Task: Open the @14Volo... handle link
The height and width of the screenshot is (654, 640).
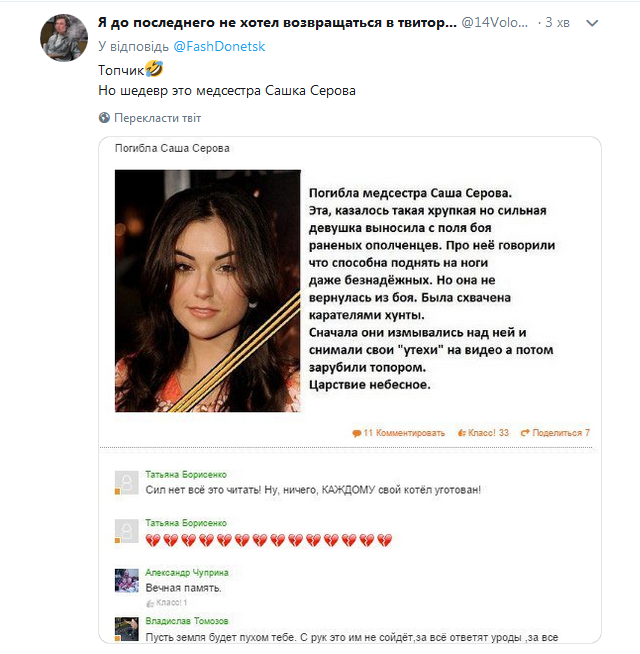Action: click(496, 22)
